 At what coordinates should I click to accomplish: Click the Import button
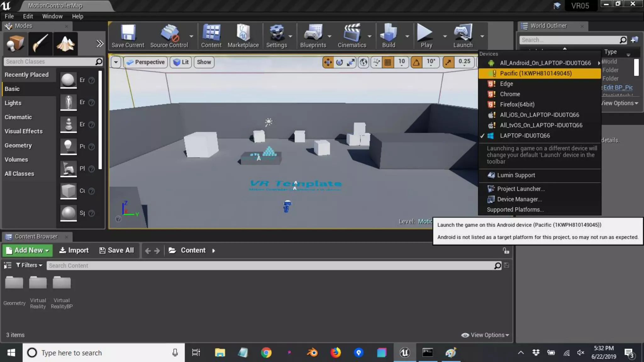(74, 250)
